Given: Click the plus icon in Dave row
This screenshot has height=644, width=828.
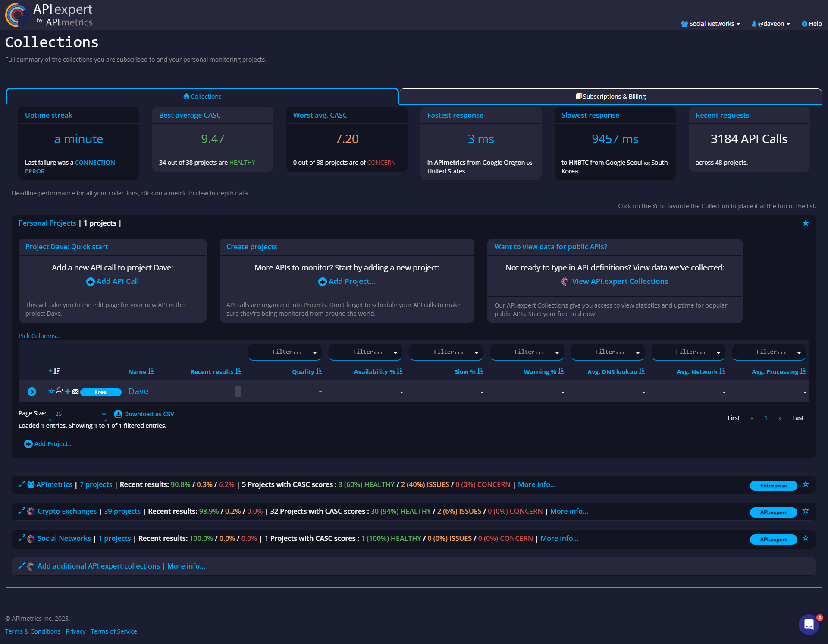Looking at the screenshot, I should click(67, 391).
